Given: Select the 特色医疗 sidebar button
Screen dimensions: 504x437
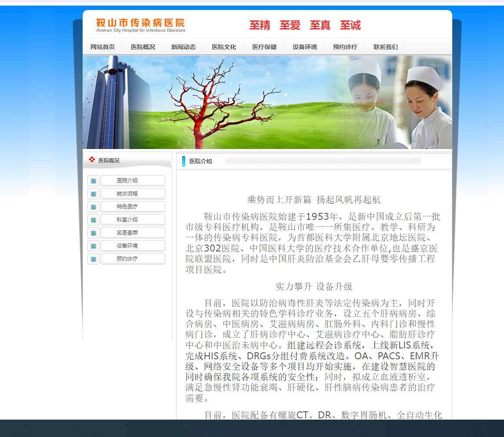Looking at the screenshot, I should click(133, 207).
